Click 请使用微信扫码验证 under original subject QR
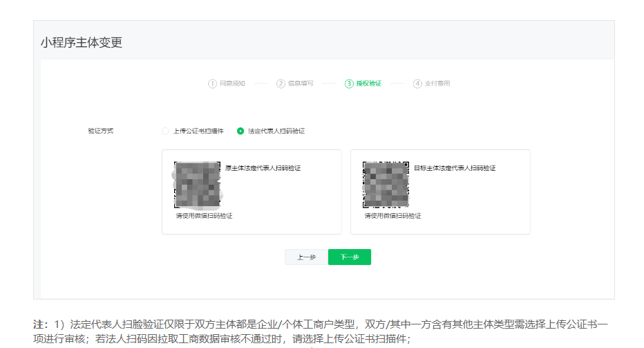The width and height of the screenshot is (644, 348). coord(204,216)
